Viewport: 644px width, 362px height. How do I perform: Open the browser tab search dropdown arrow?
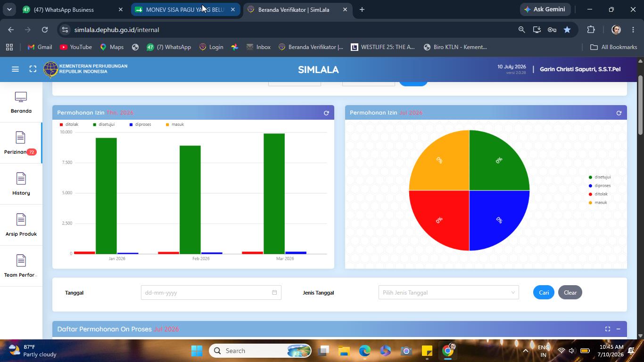9,9
